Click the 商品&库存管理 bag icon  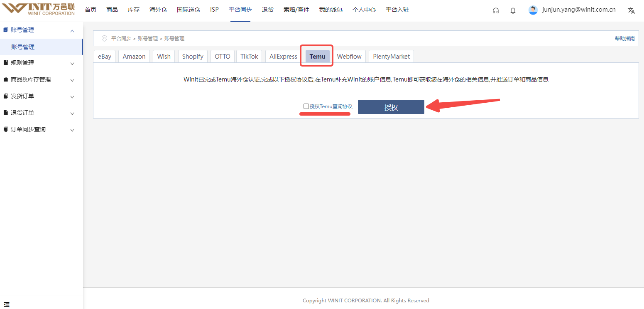(x=6, y=79)
